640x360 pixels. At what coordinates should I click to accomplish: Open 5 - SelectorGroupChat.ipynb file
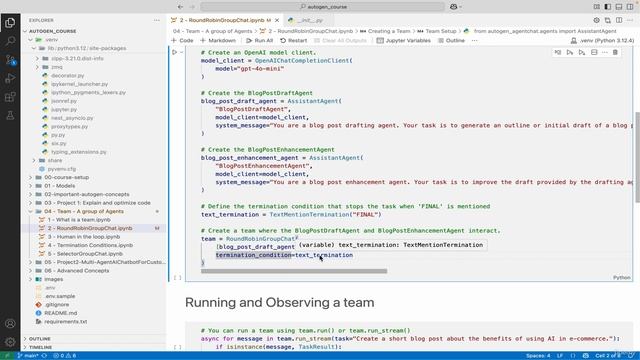coord(94,254)
